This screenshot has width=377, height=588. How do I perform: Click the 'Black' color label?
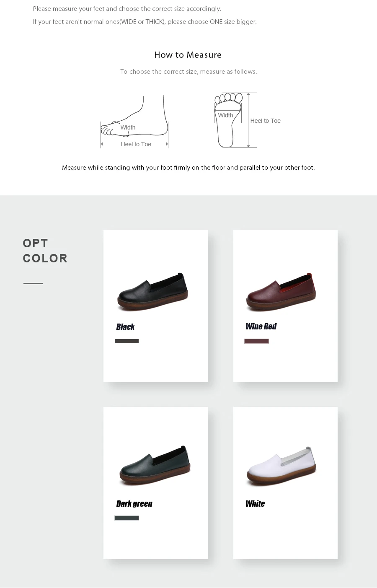point(125,327)
